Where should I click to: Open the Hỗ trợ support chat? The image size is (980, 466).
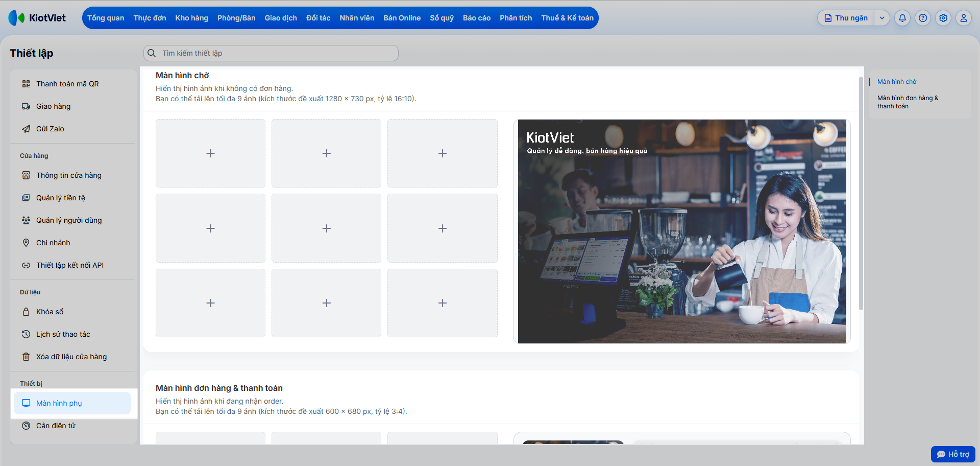click(x=953, y=454)
